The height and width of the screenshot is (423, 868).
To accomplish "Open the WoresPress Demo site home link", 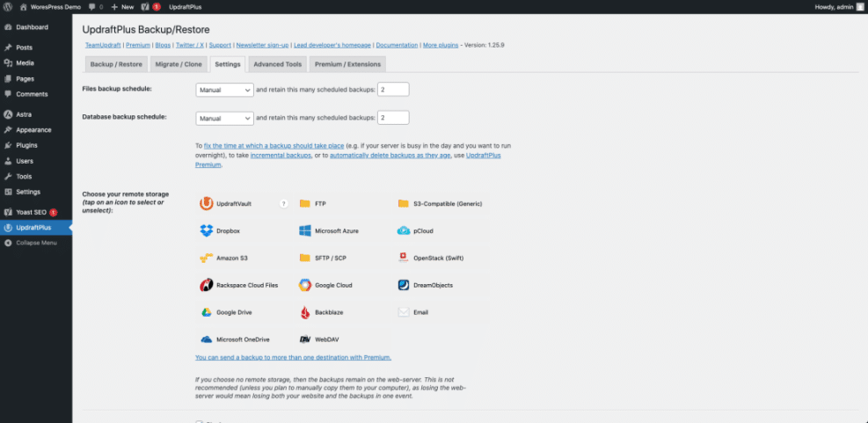I will pyautogui.click(x=50, y=7).
